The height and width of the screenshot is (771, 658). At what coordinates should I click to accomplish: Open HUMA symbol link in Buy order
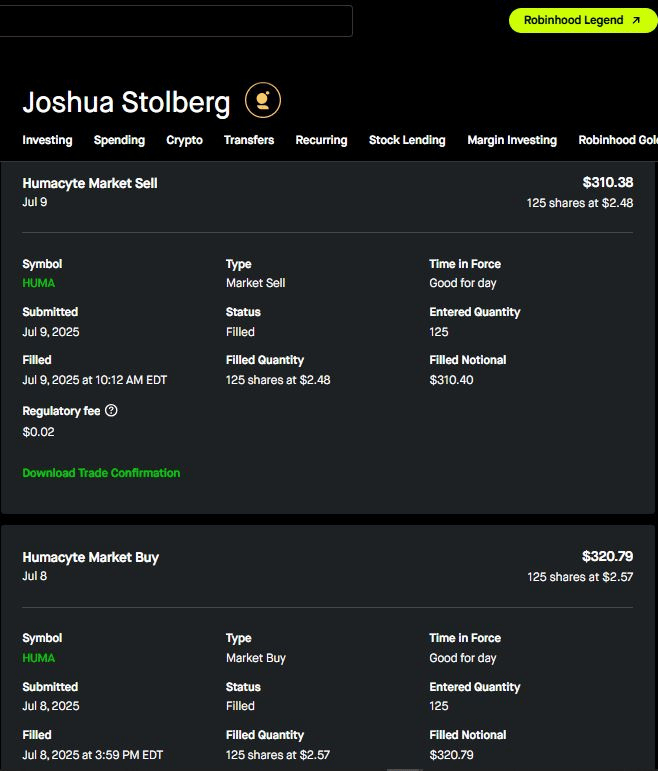click(x=39, y=658)
